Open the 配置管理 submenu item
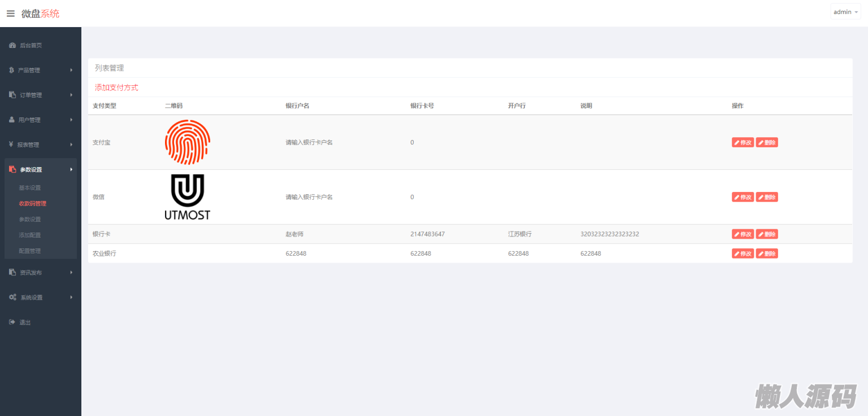 pyautogui.click(x=30, y=251)
